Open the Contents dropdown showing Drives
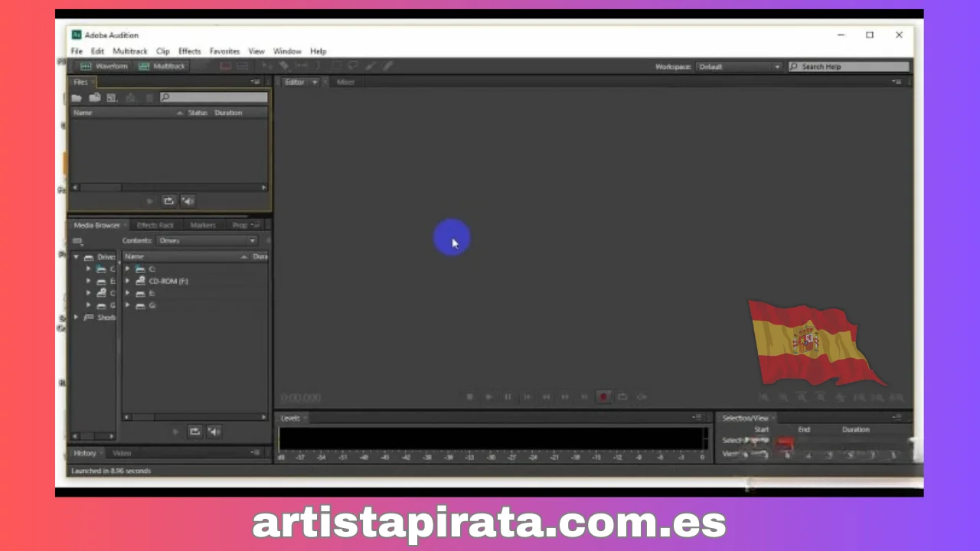Screen dimensions: 980x551 tap(207, 240)
